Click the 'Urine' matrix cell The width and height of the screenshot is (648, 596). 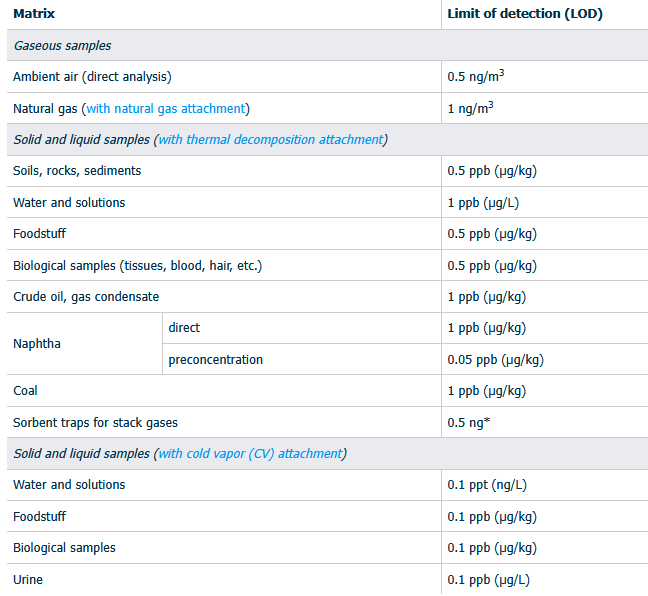click(x=28, y=579)
